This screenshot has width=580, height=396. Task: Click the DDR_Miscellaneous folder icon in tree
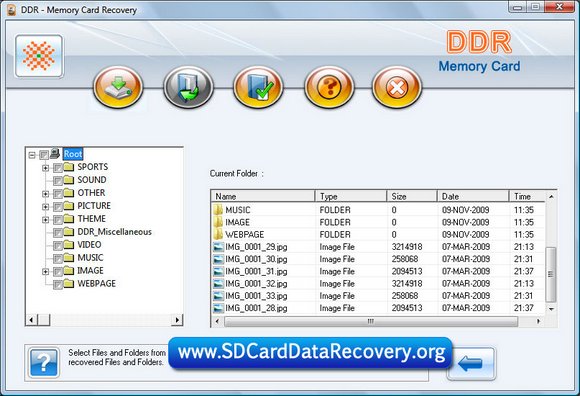tap(68, 232)
